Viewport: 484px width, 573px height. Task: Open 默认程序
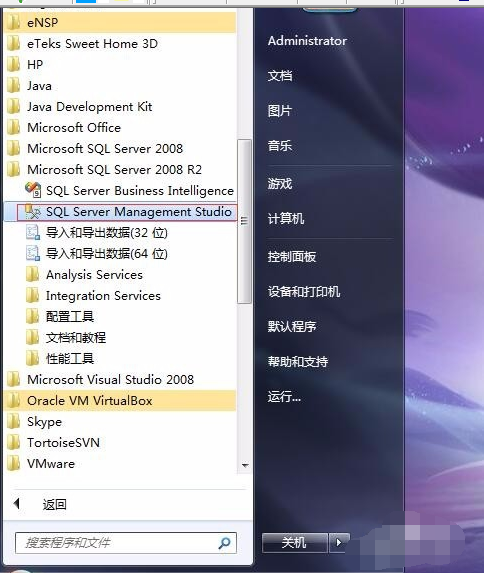click(x=292, y=326)
